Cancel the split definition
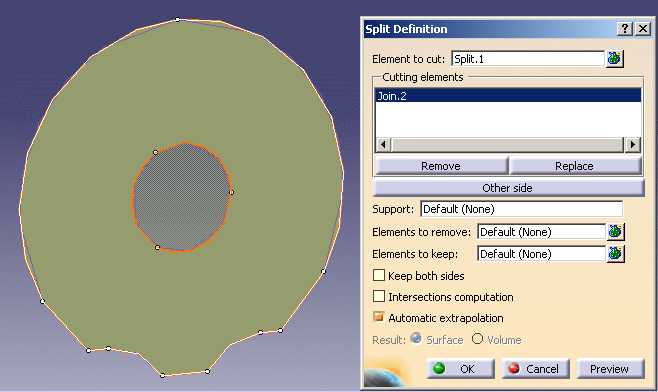This screenshot has width=658, height=392. click(535, 368)
